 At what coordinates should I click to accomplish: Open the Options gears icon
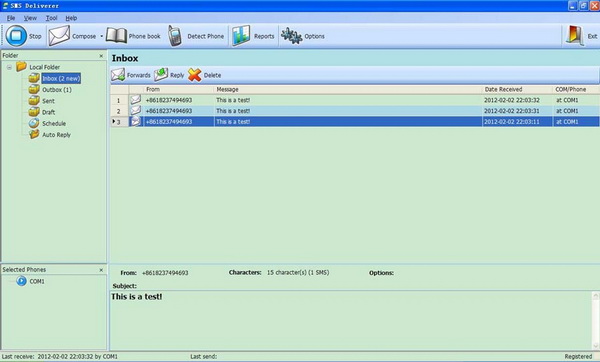pyautogui.click(x=292, y=36)
